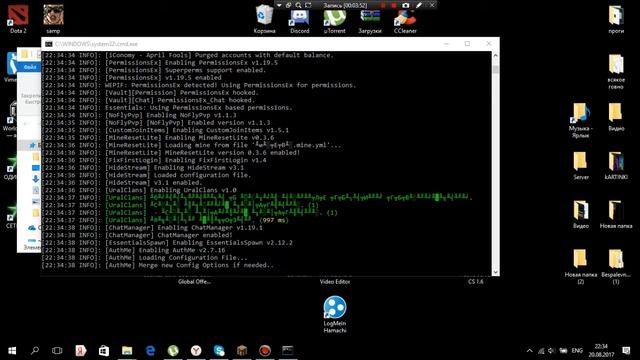Open the Video Editor desktop shortcut label
The width and height of the screenshot is (640, 360).
335,281
